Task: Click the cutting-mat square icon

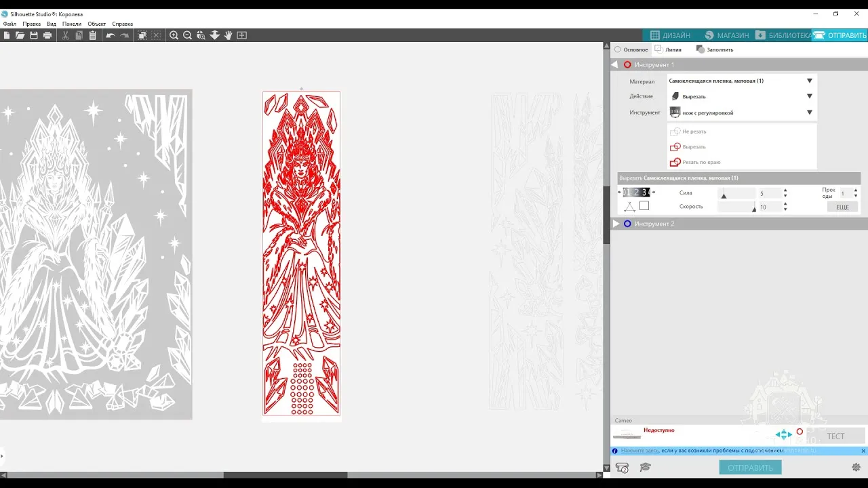Action: (x=644, y=206)
